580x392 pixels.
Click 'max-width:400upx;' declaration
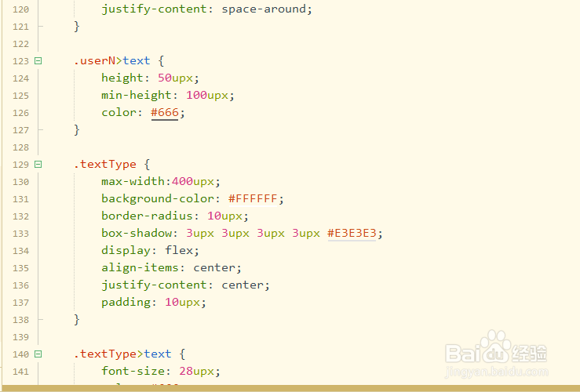click(161, 181)
